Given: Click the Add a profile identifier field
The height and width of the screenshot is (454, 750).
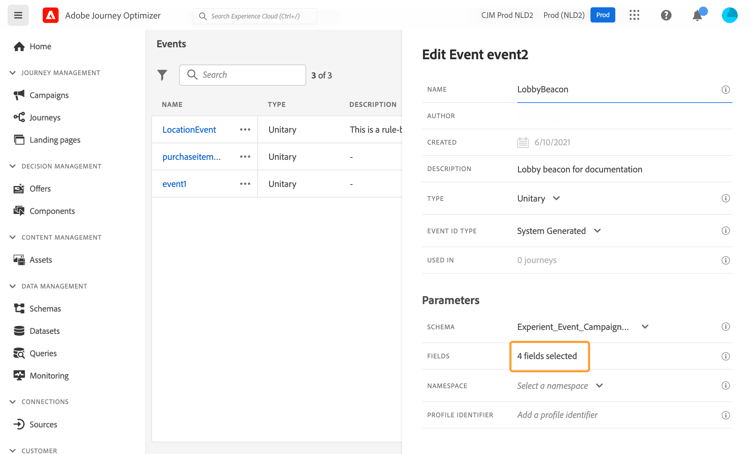Looking at the screenshot, I should tap(557, 415).
